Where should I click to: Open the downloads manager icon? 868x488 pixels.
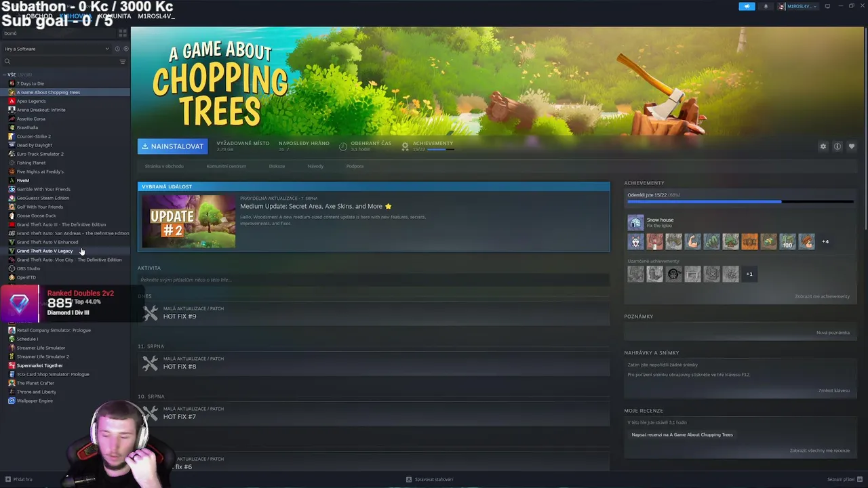(x=409, y=479)
